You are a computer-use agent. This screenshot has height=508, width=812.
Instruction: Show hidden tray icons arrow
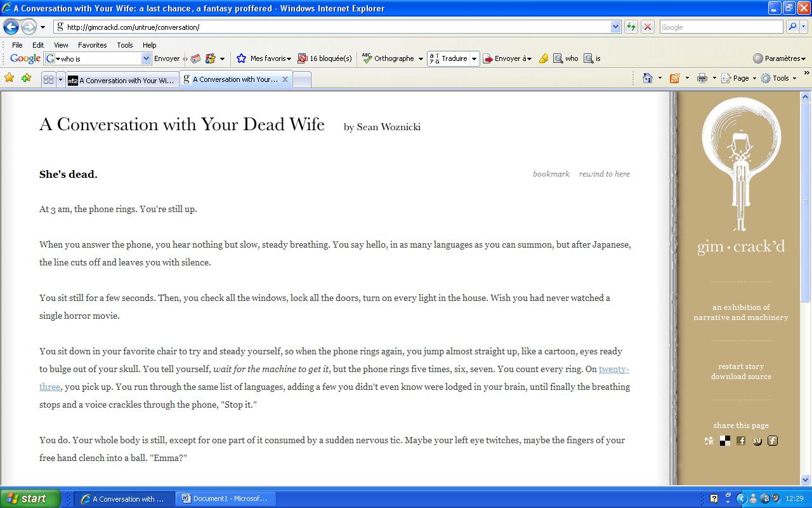coord(740,498)
